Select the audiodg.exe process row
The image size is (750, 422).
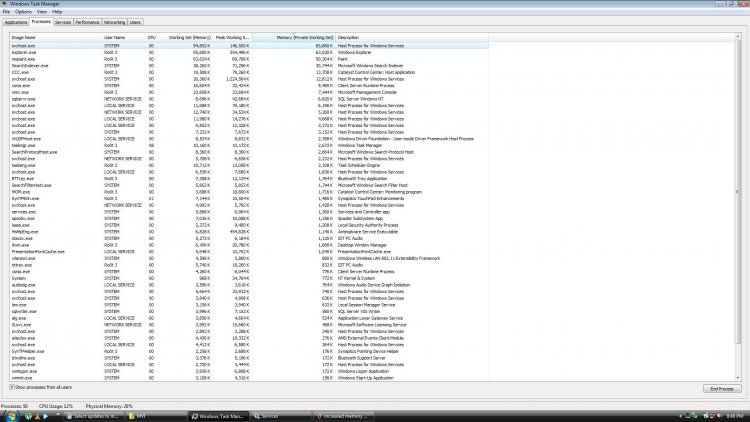[x=249, y=285]
